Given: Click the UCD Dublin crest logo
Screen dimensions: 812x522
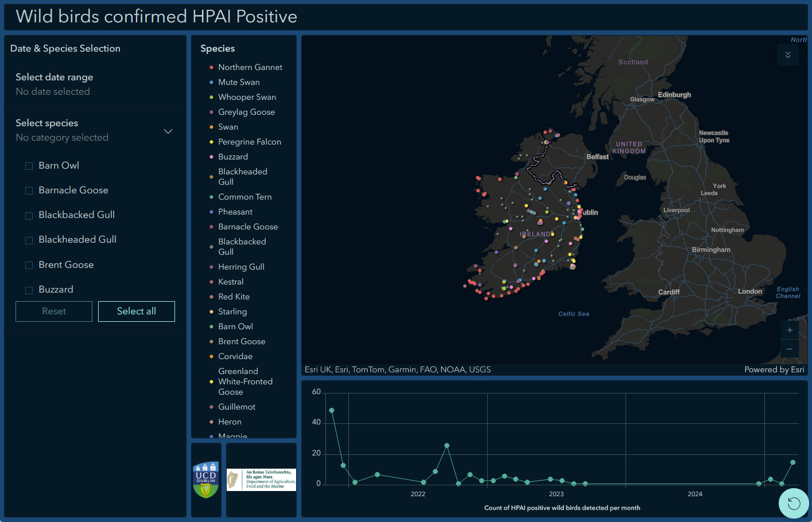Looking at the screenshot, I should tap(206, 480).
